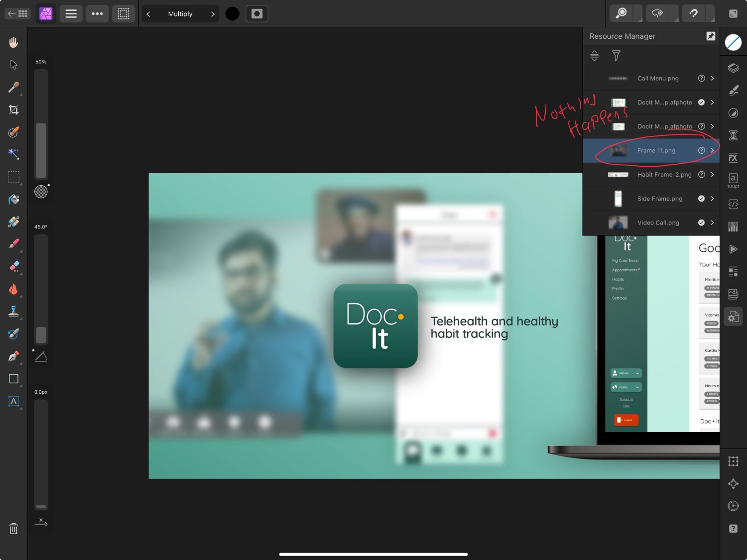The image size is (747, 560).
Task: Select the Video Call.png thumbnail
Action: 618,223
